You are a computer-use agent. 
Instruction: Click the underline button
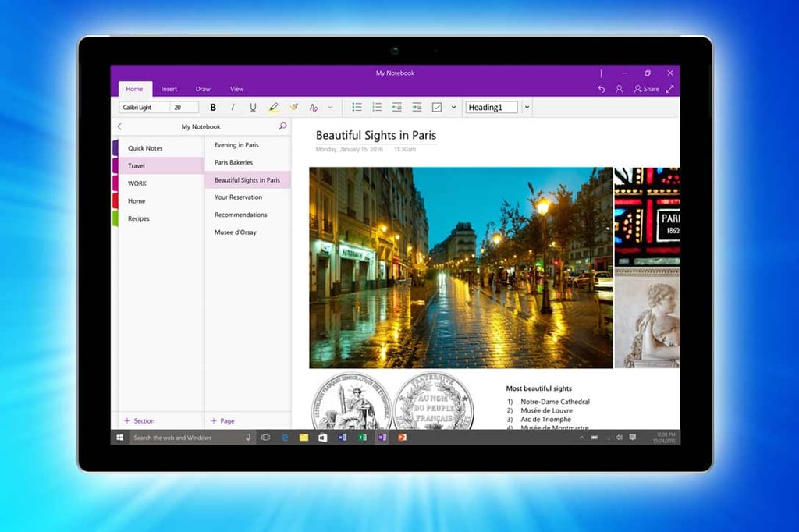[253, 108]
